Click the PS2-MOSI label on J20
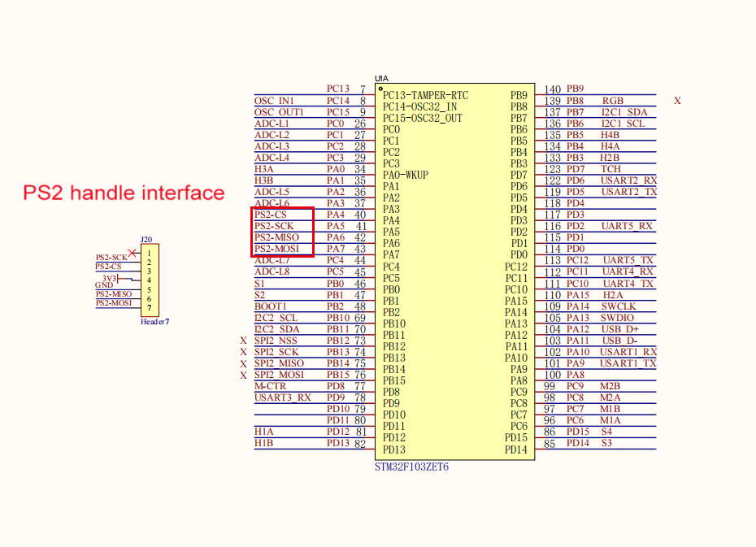 click(x=114, y=303)
